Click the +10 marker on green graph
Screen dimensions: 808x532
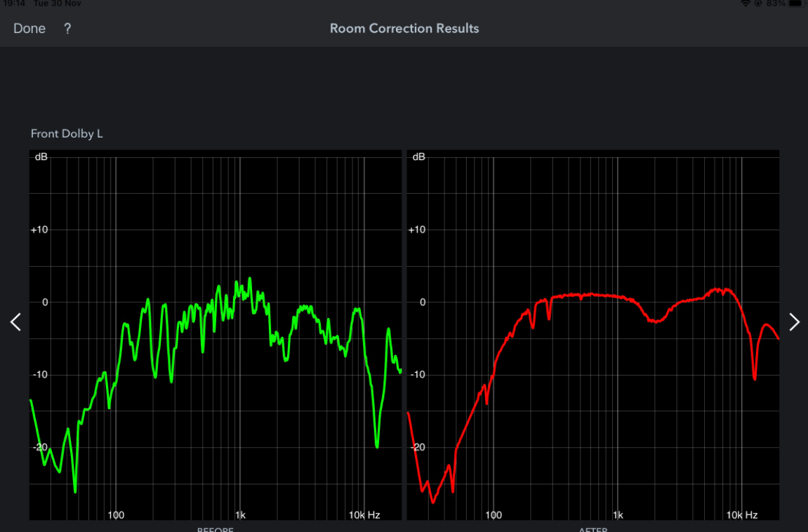pos(39,230)
